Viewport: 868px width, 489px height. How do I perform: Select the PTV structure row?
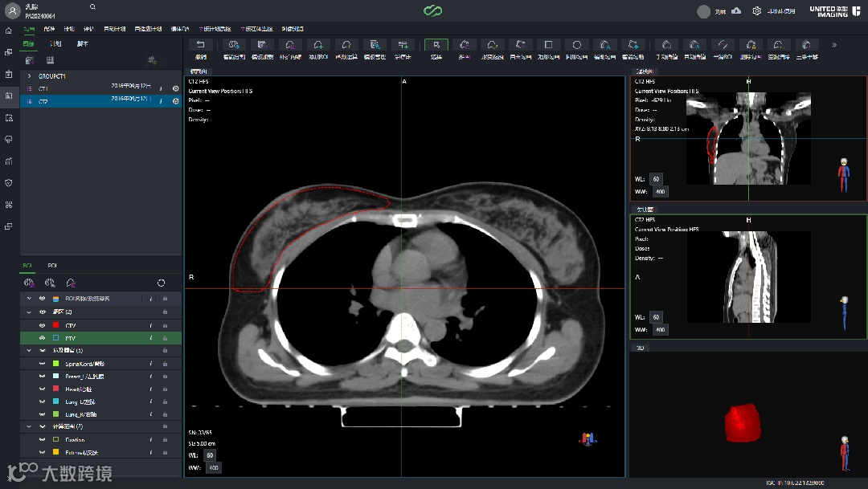click(x=100, y=338)
